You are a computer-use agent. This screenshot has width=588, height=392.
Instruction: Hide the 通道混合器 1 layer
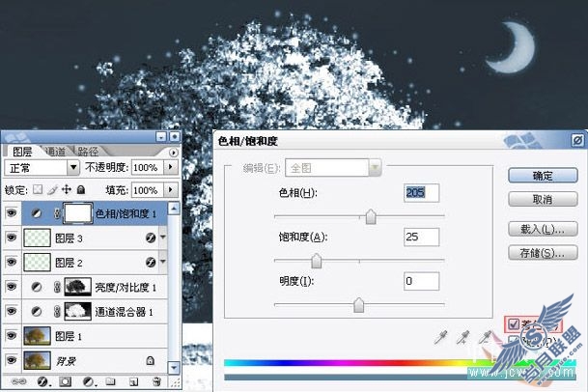point(12,311)
